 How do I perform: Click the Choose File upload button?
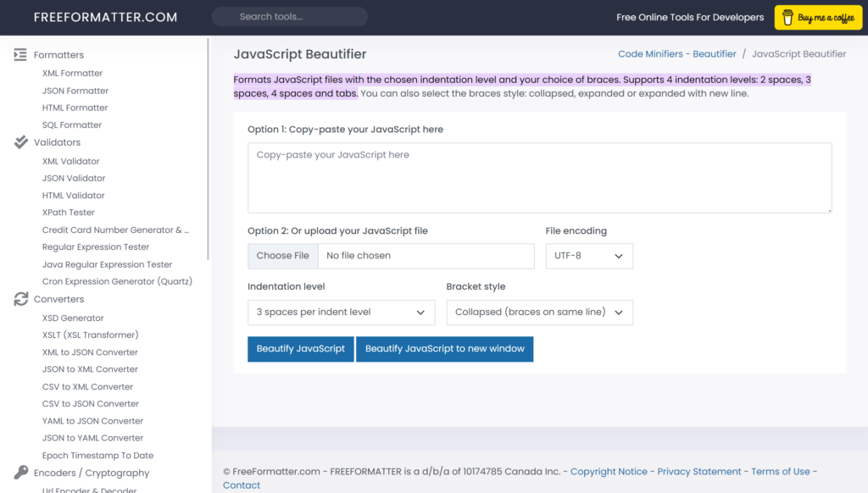pos(283,256)
